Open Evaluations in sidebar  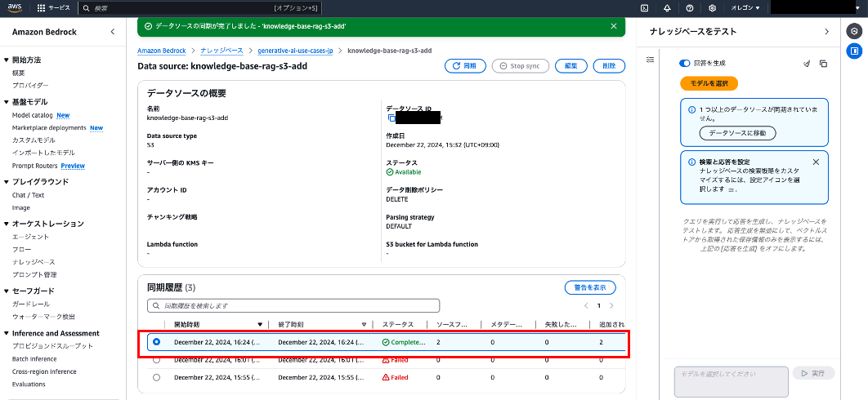[x=29, y=384]
